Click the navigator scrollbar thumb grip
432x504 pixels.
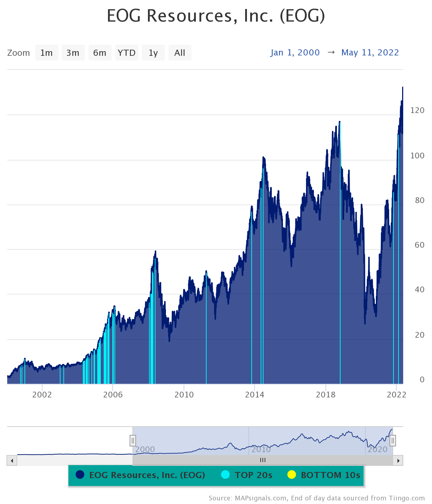tap(263, 460)
